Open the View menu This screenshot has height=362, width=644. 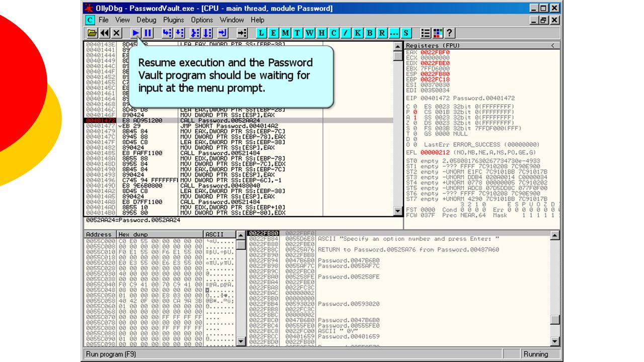122,20
